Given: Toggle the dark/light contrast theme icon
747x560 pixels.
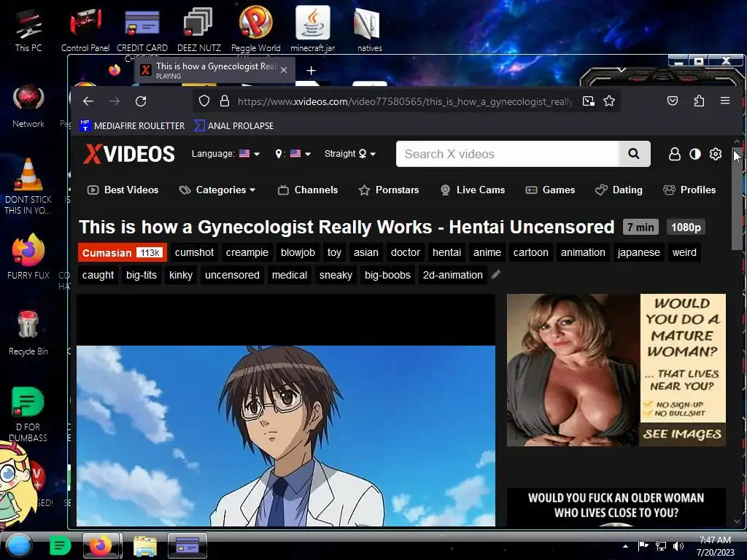Looking at the screenshot, I should coord(695,154).
